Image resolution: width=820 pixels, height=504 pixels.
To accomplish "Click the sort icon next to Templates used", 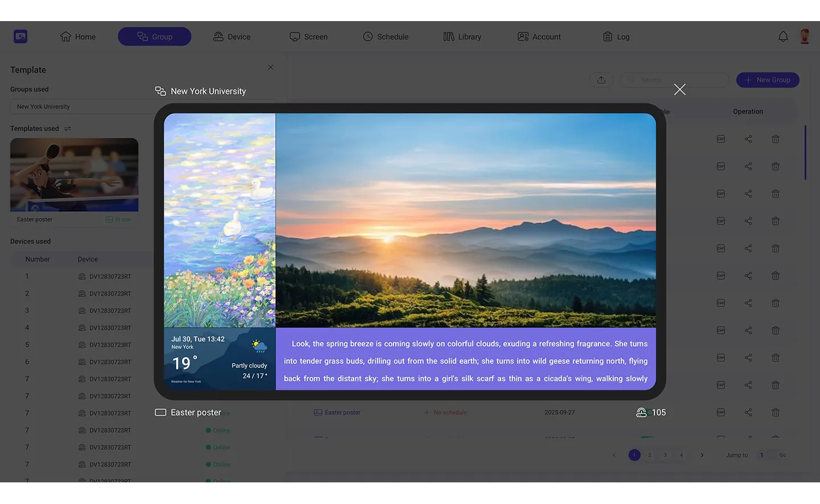I will [x=68, y=129].
